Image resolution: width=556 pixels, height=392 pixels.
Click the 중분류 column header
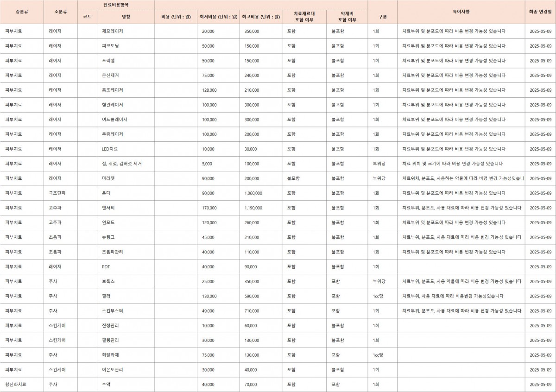pos(22,11)
